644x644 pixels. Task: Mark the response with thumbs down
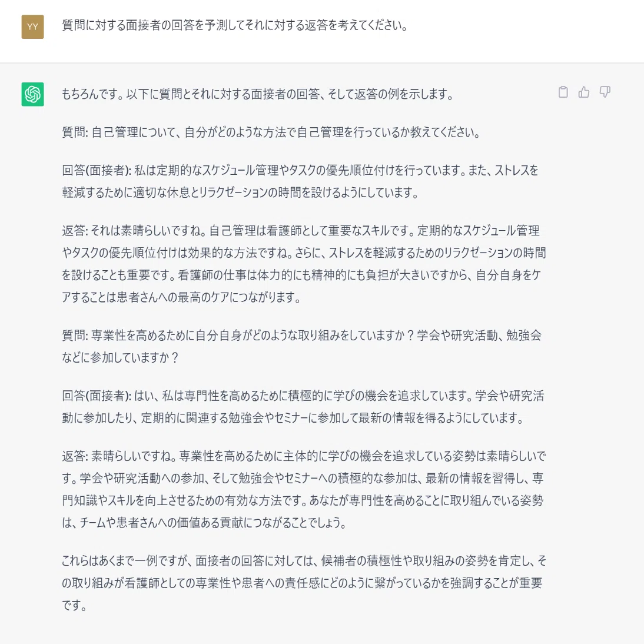(x=605, y=92)
